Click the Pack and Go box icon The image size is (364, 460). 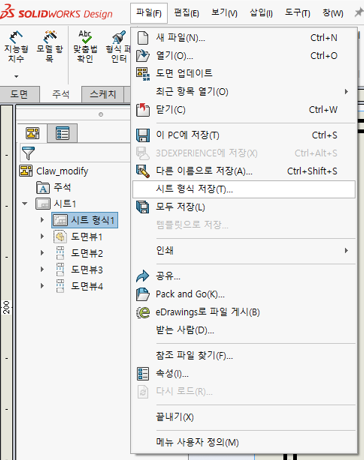pos(143,294)
